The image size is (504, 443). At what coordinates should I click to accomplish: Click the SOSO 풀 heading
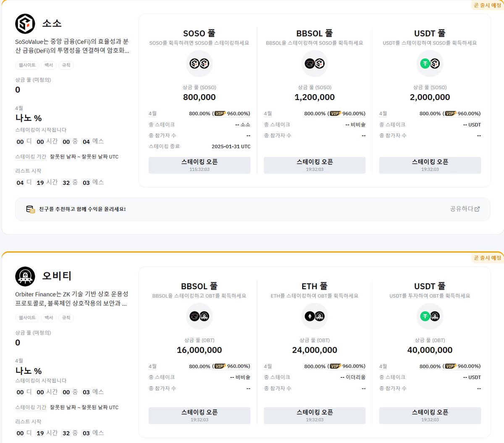(199, 33)
